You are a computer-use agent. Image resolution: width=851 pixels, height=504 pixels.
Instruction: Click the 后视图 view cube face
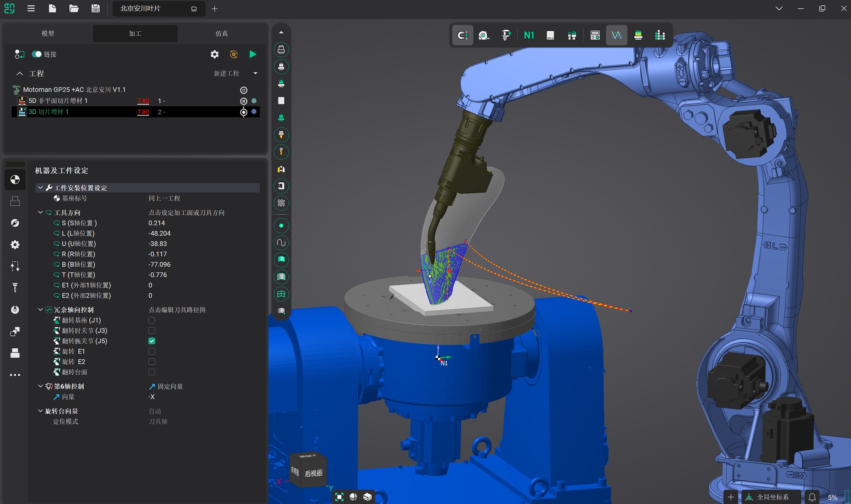point(313,473)
